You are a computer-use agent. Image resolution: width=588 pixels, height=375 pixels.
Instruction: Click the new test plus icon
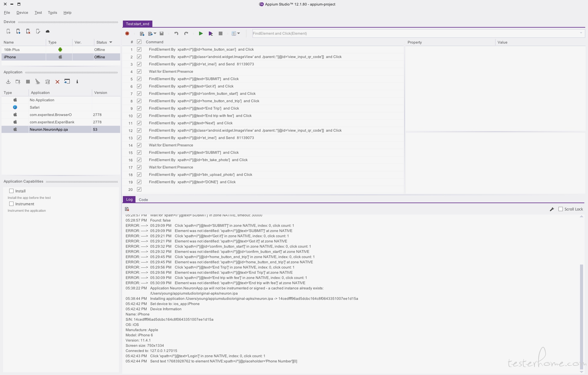point(142,33)
